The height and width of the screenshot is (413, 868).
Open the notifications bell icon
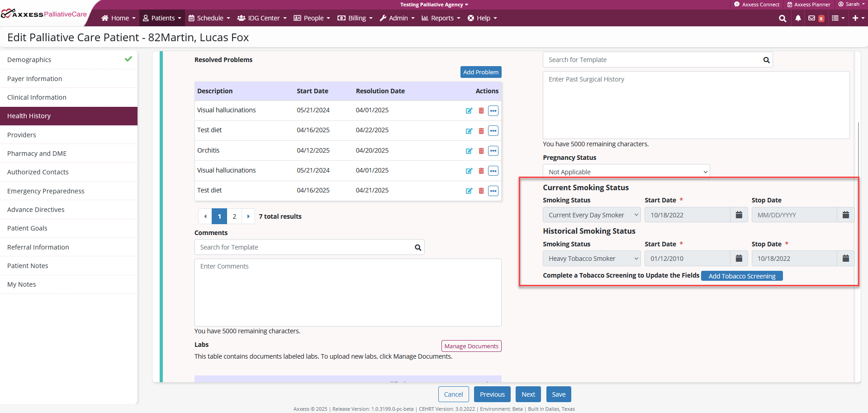(x=798, y=19)
